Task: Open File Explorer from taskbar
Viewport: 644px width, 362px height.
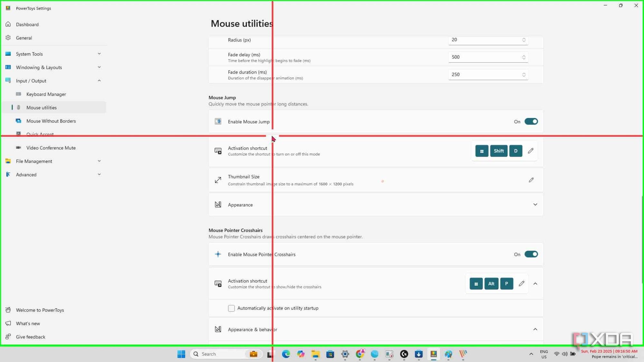Action: 315,354
